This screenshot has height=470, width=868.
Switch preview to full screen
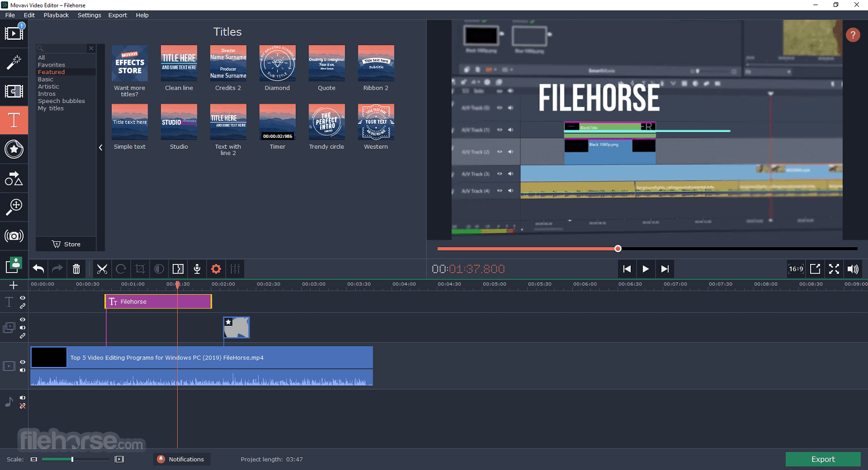tap(834, 269)
